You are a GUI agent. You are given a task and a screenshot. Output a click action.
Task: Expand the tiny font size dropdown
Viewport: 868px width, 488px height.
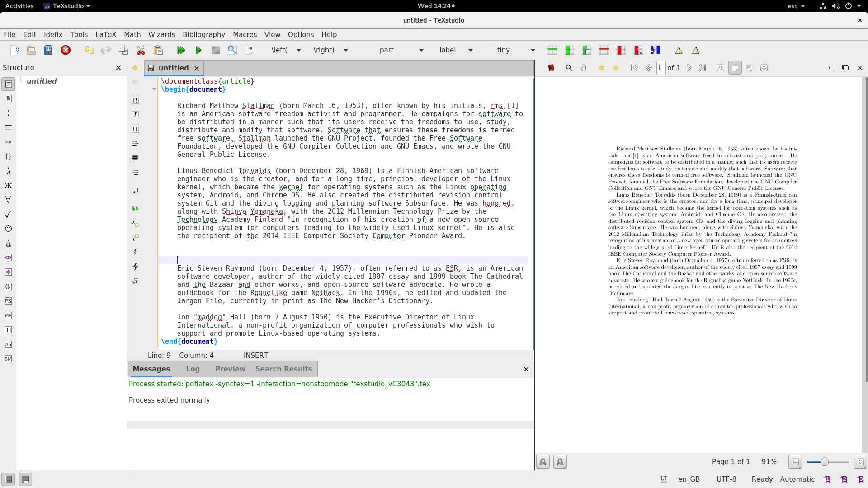[x=533, y=50]
